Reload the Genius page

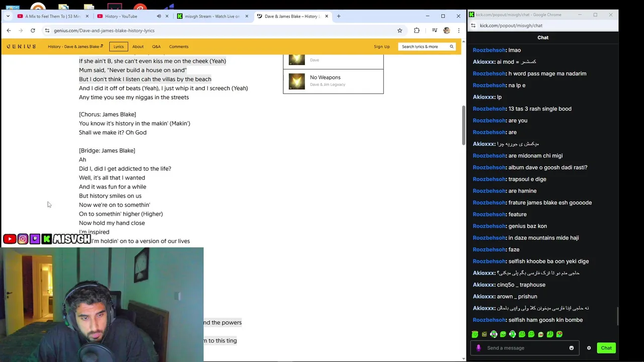(33, 30)
